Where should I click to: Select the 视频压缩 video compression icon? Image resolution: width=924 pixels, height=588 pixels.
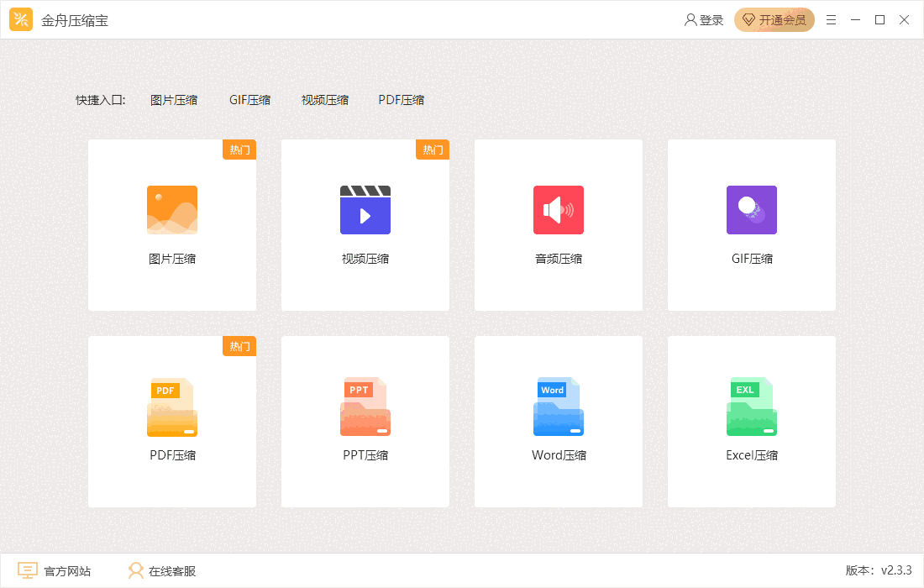[365, 210]
